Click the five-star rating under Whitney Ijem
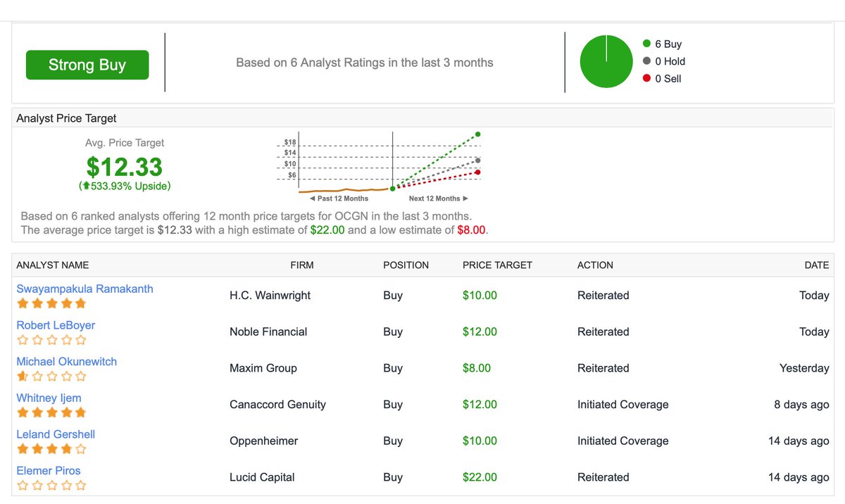 [x=51, y=412]
